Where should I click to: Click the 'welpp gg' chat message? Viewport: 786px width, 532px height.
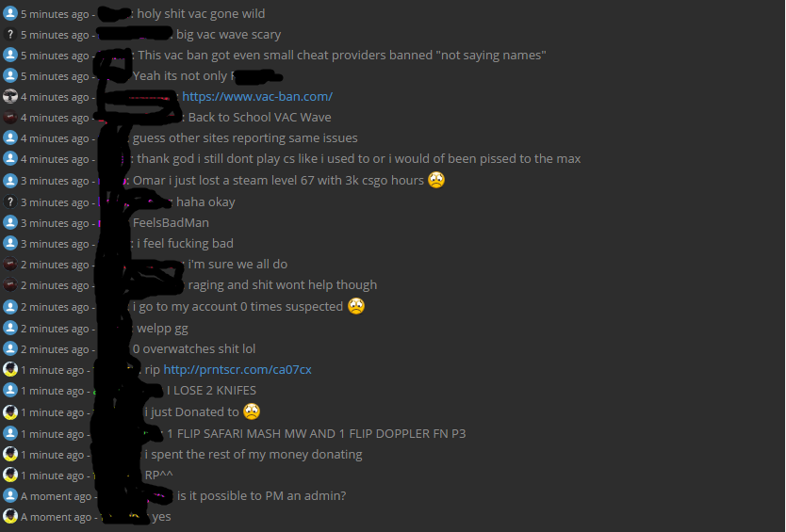[x=162, y=329]
